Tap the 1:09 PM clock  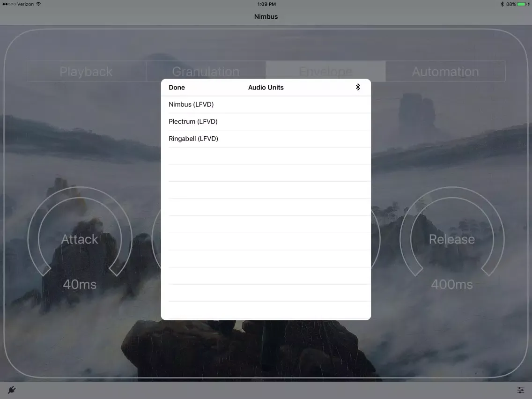[x=266, y=4]
